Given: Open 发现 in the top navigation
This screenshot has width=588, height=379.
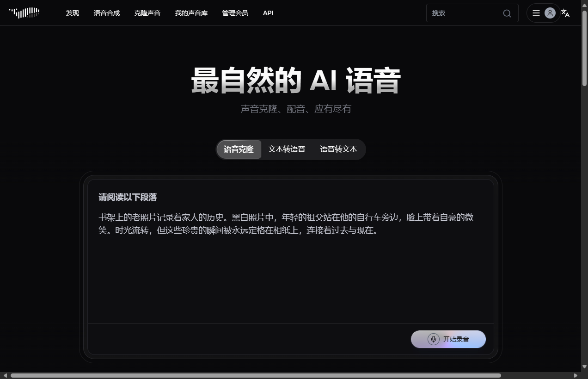Looking at the screenshot, I should 73,13.
